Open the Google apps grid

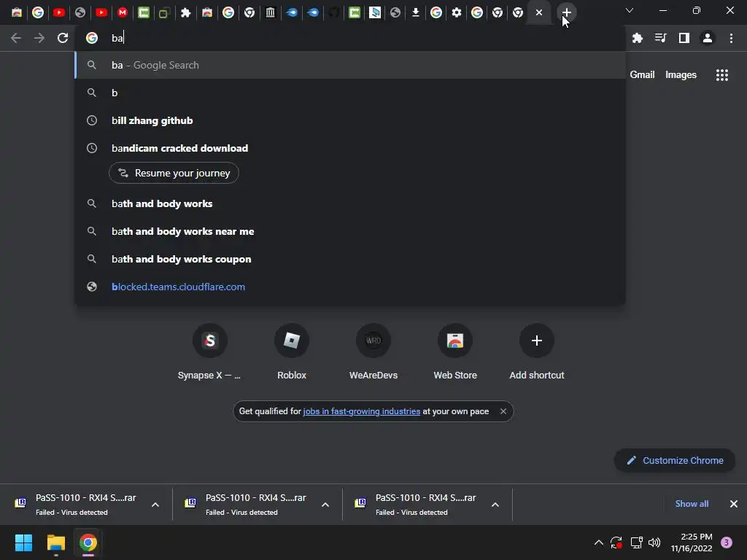pos(722,75)
